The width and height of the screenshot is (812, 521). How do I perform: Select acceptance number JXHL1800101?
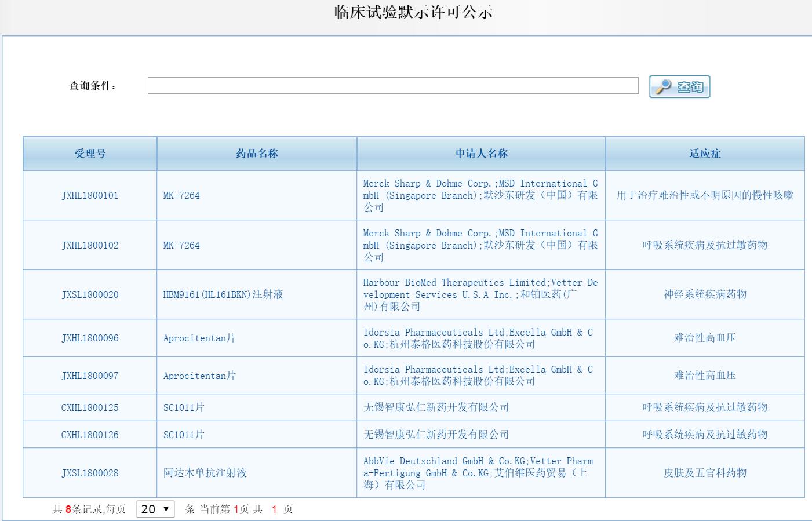click(x=90, y=196)
